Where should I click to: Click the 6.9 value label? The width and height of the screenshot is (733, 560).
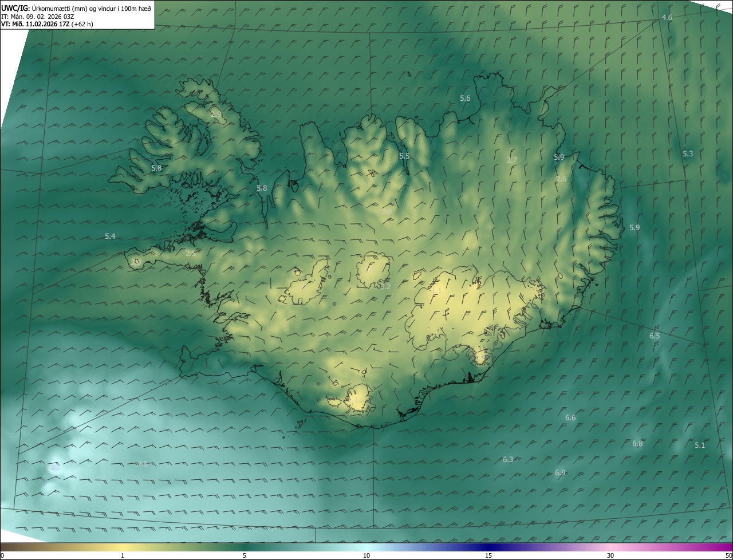coord(560,473)
